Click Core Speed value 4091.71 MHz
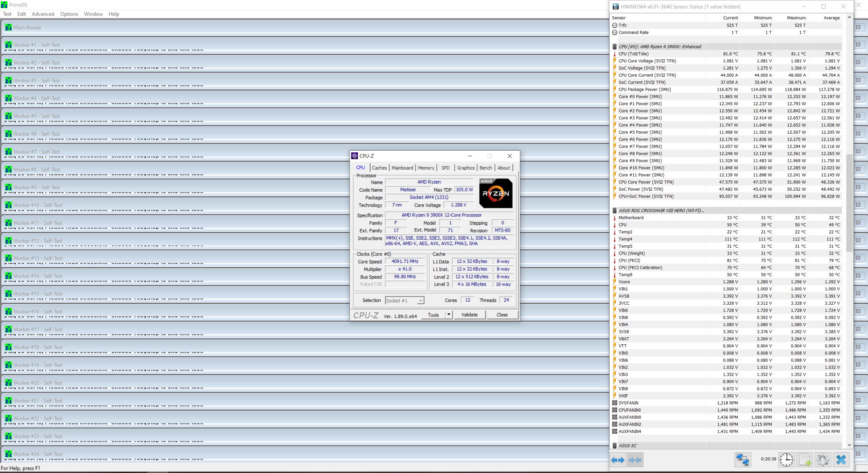The image size is (868, 473). click(x=405, y=261)
